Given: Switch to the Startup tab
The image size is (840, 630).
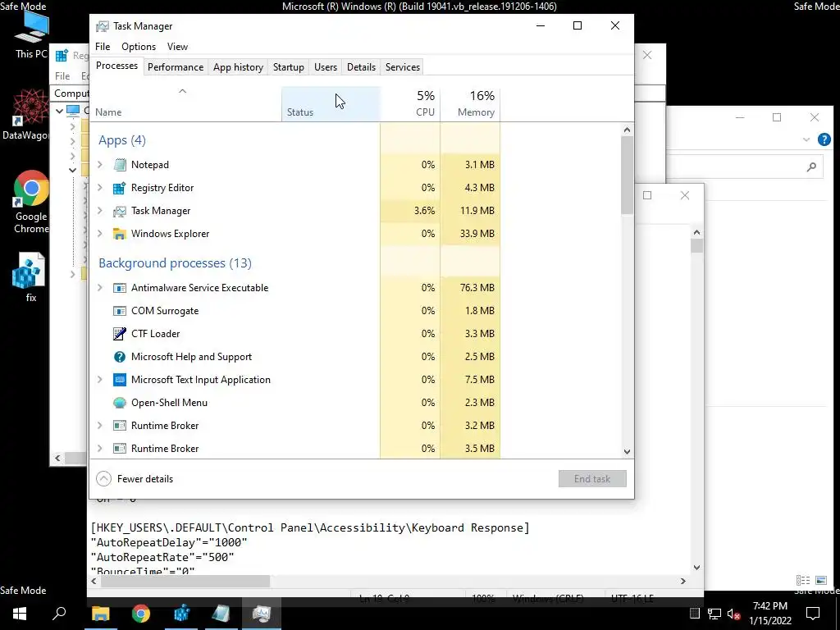Looking at the screenshot, I should pyautogui.click(x=288, y=67).
